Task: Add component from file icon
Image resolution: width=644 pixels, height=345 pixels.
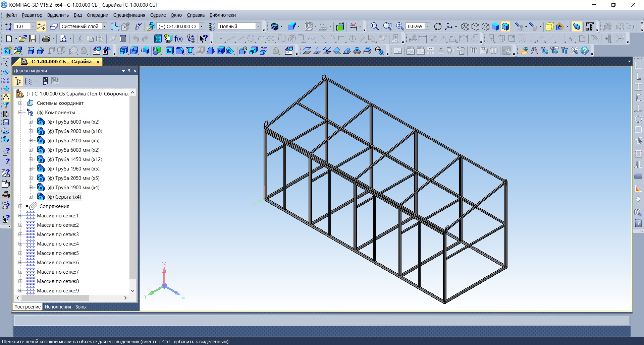Action: point(18,51)
